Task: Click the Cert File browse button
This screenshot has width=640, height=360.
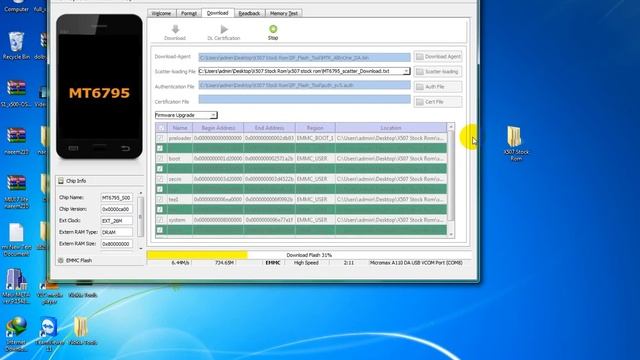Action: point(438,102)
